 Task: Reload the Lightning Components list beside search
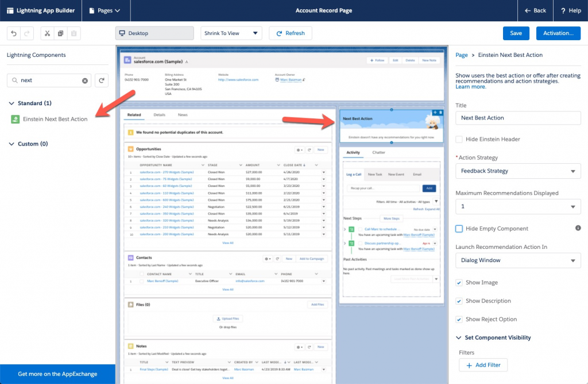102,80
